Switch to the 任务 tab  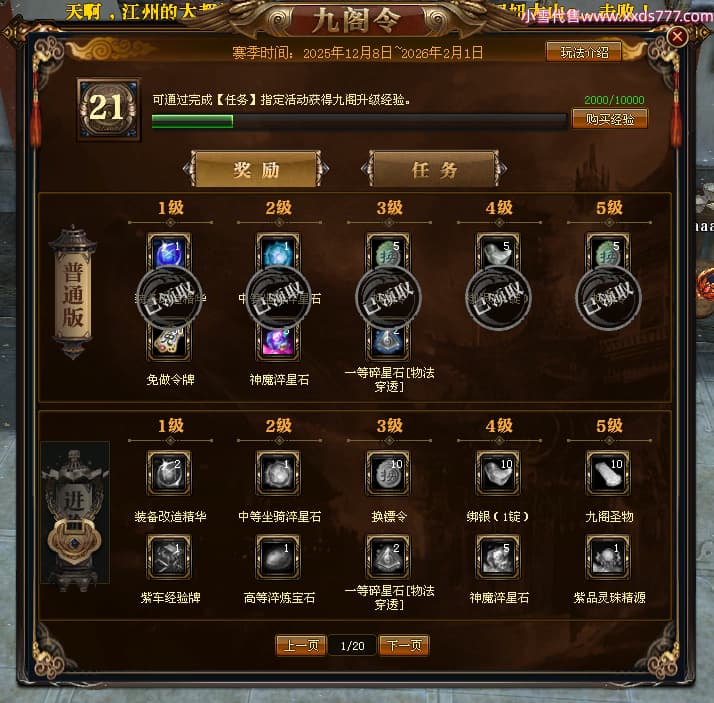click(x=434, y=169)
